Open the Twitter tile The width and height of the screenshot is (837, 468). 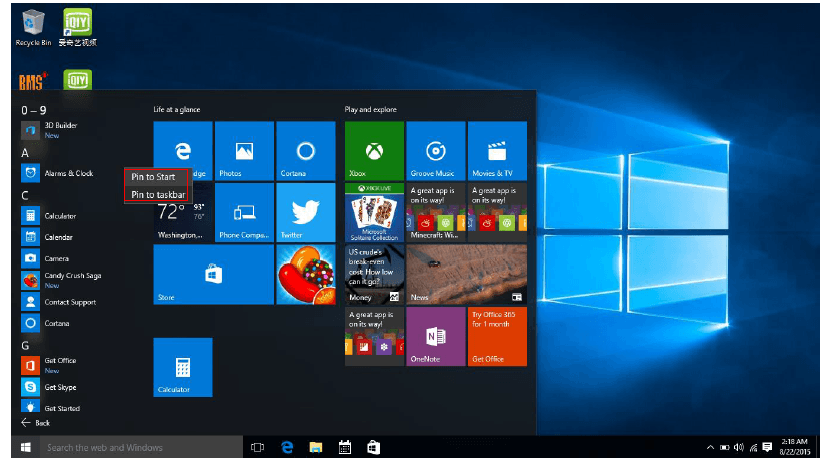tap(305, 212)
